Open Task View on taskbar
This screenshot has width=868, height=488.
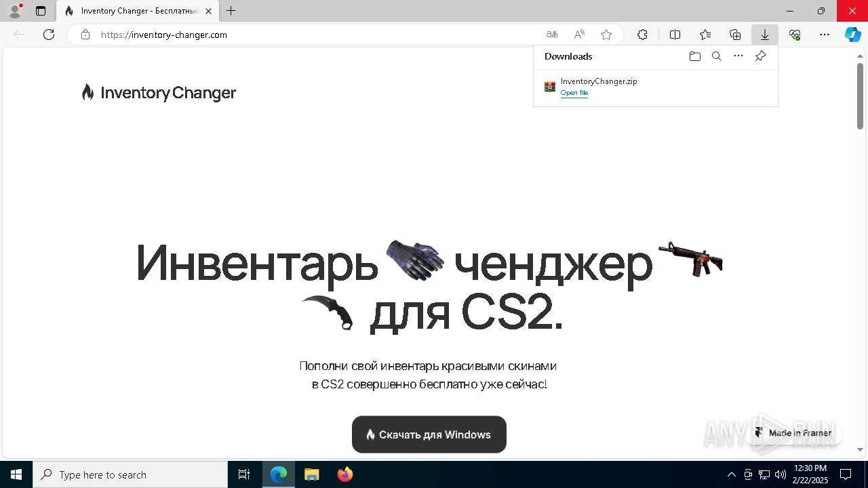coord(244,474)
